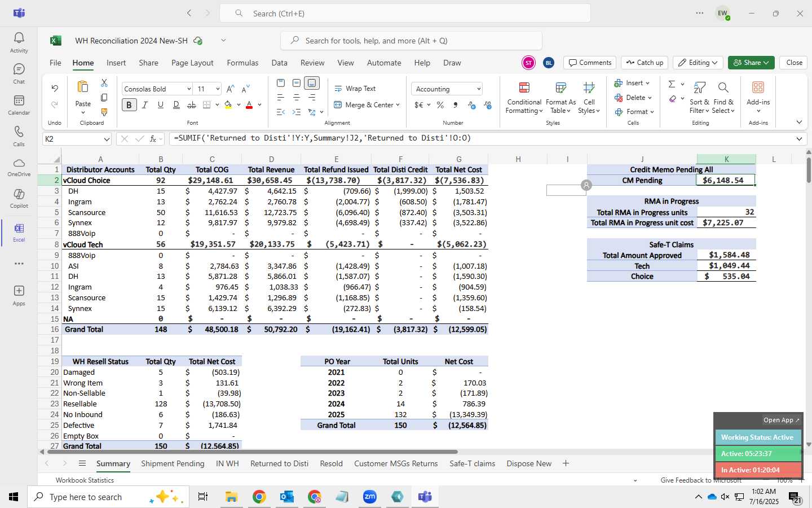Click the green Share button

[751, 63]
